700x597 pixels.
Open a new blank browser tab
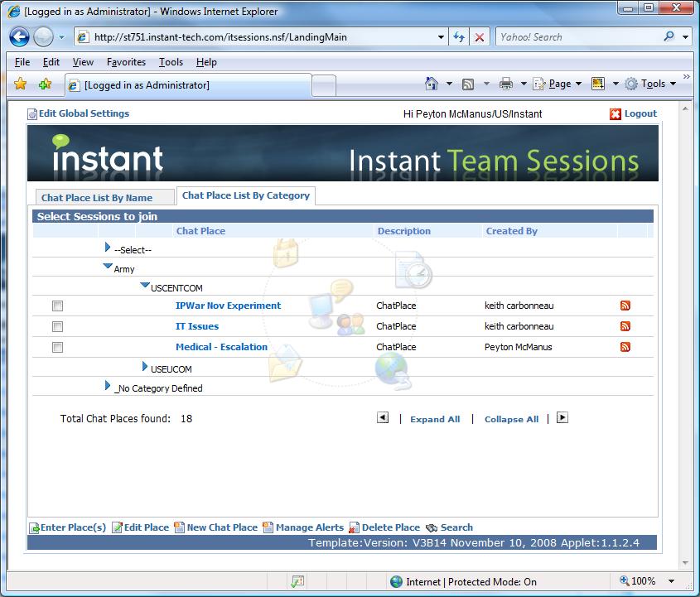324,85
